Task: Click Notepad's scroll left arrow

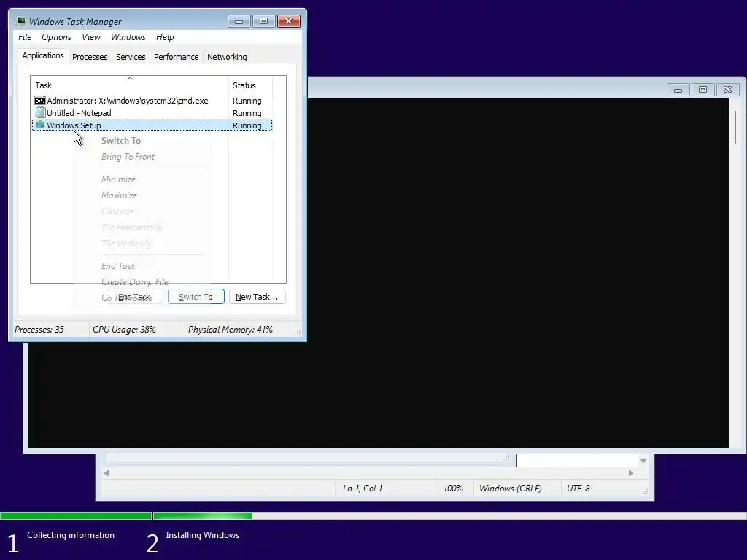Action: pos(107,473)
